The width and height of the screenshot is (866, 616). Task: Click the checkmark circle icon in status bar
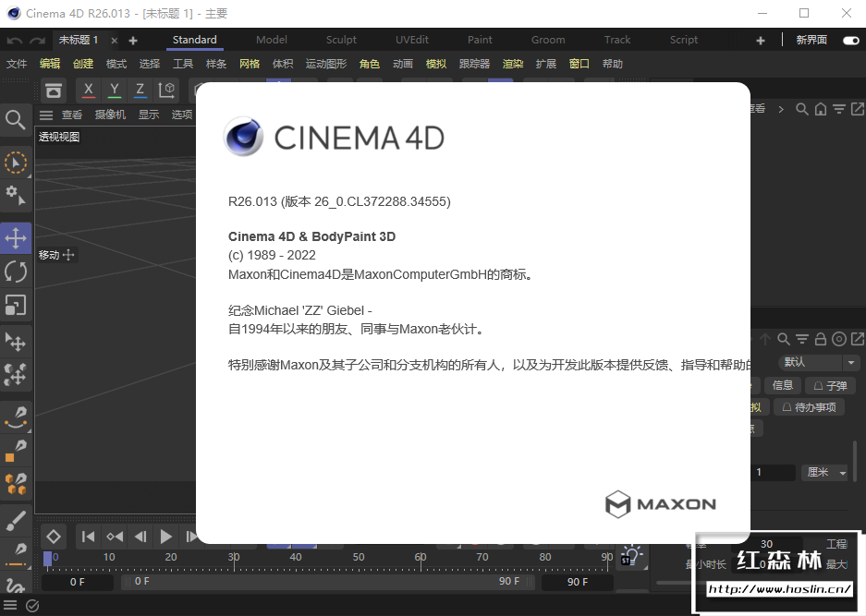tap(32, 606)
